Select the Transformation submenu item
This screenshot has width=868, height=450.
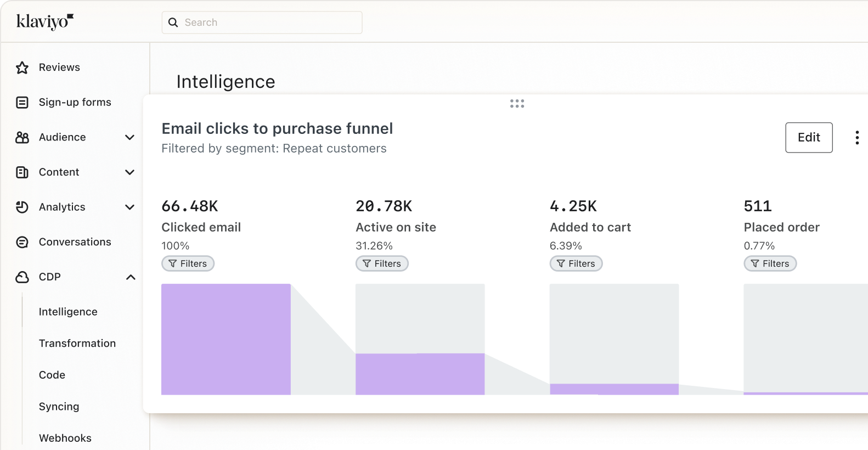coord(77,344)
